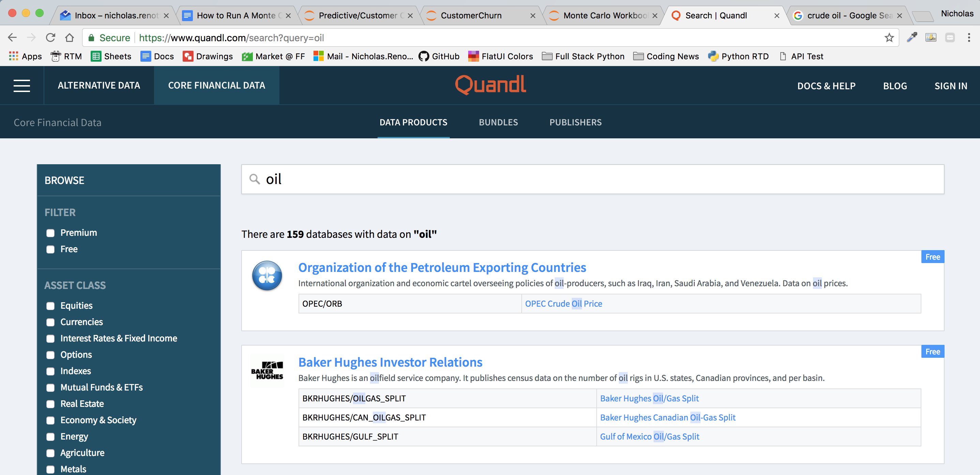Viewport: 980px width, 475px height.
Task: Open the FlatUI Colors bookmark
Action: (501, 56)
